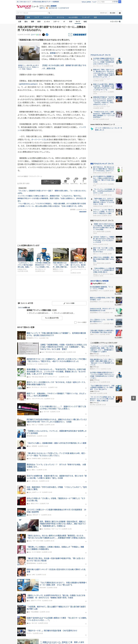This screenshot has height=644, width=138.
Task: Select the トップ tab
Action: 20,17
